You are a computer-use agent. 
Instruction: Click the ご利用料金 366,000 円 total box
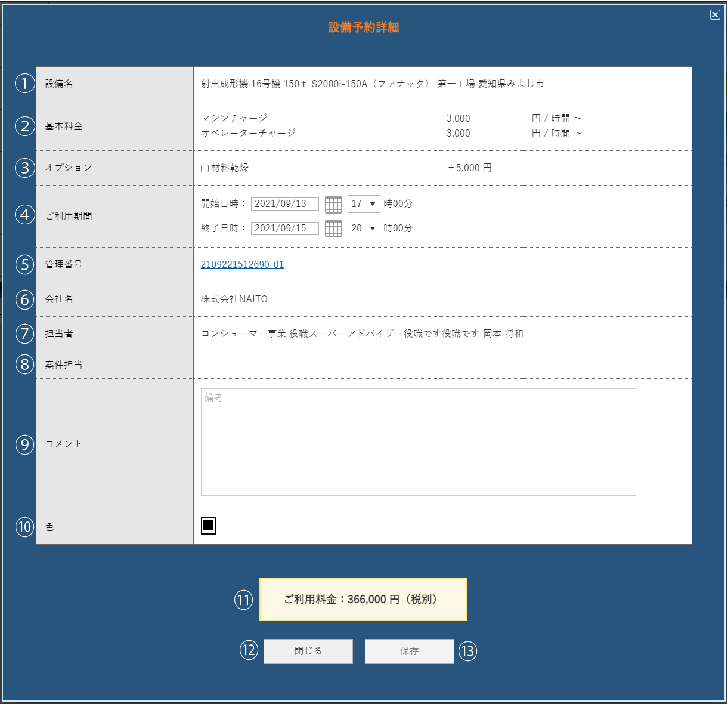coord(363,600)
